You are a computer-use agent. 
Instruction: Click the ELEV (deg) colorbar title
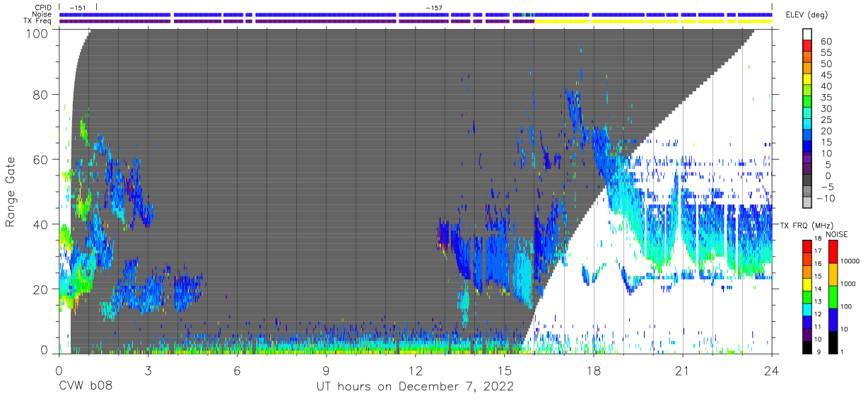coord(808,15)
